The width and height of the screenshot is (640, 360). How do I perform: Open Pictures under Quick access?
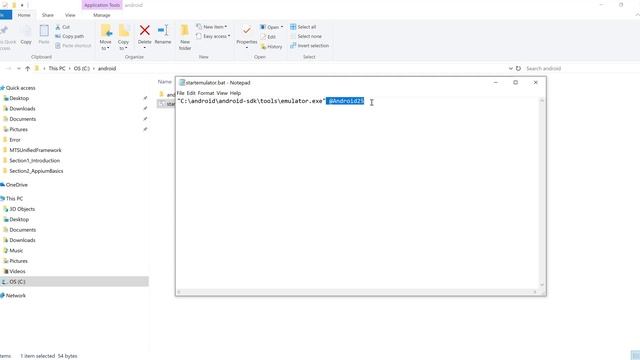pos(19,129)
